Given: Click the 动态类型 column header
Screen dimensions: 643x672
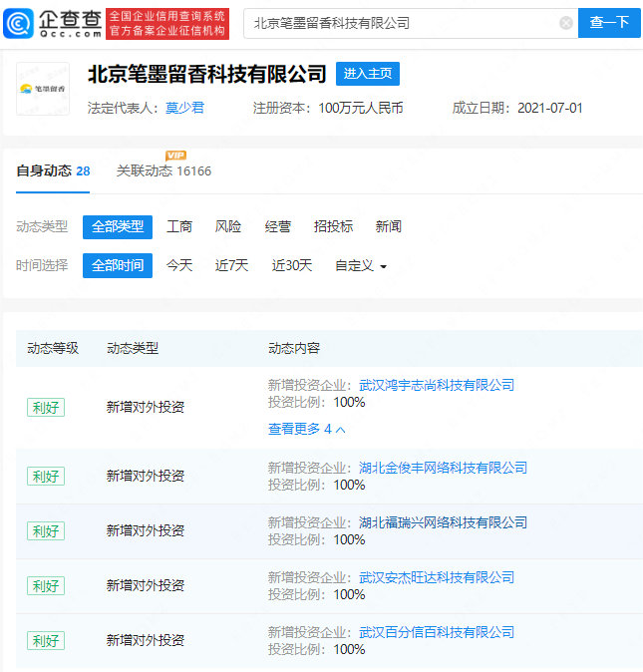Looking at the screenshot, I should (133, 348).
